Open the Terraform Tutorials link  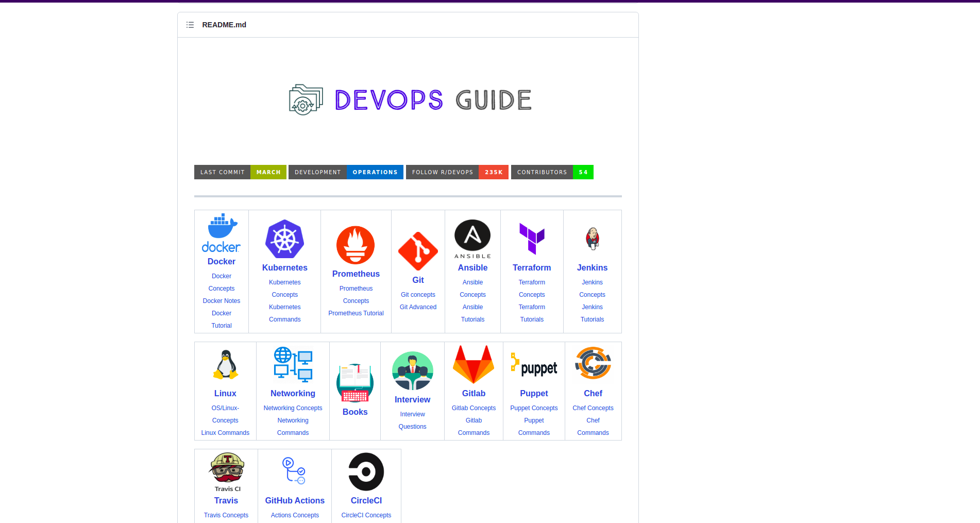pos(532,313)
